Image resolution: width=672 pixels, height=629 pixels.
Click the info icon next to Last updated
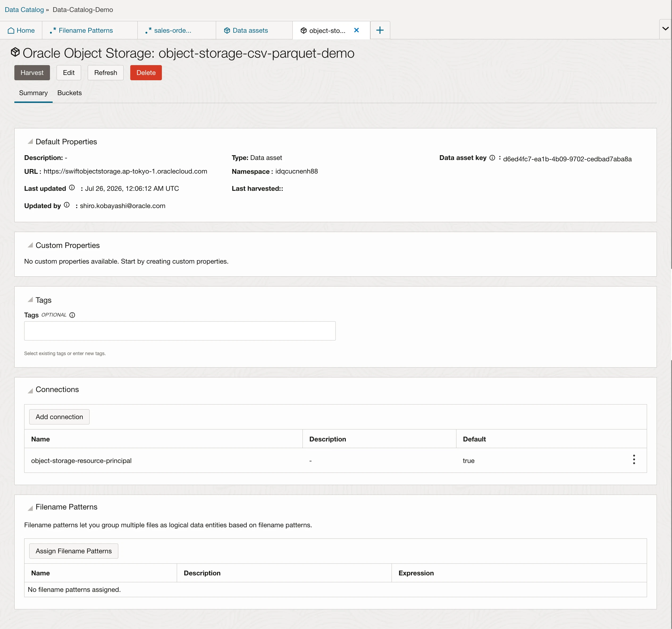point(72,188)
